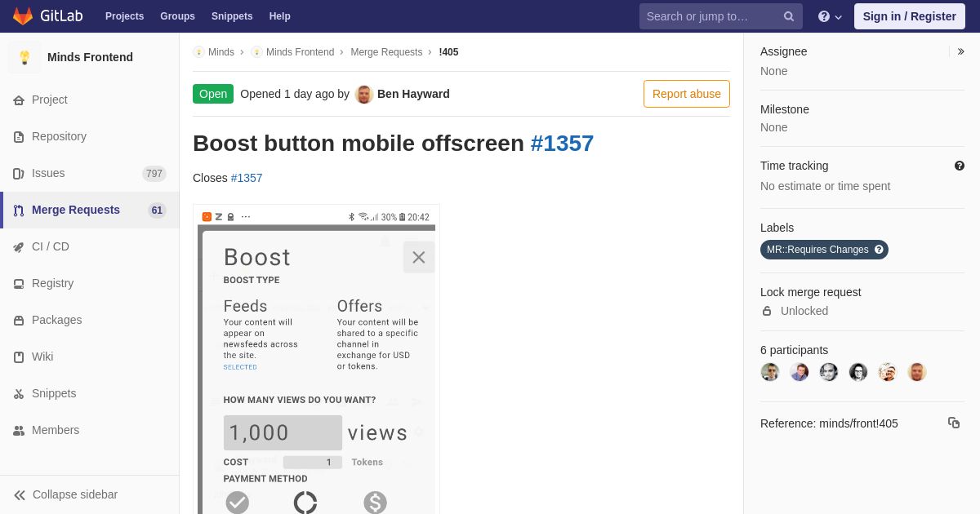Screen dimensions: 980x514
Task: Click Ben Hayward's avatar image
Action: (x=364, y=94)
